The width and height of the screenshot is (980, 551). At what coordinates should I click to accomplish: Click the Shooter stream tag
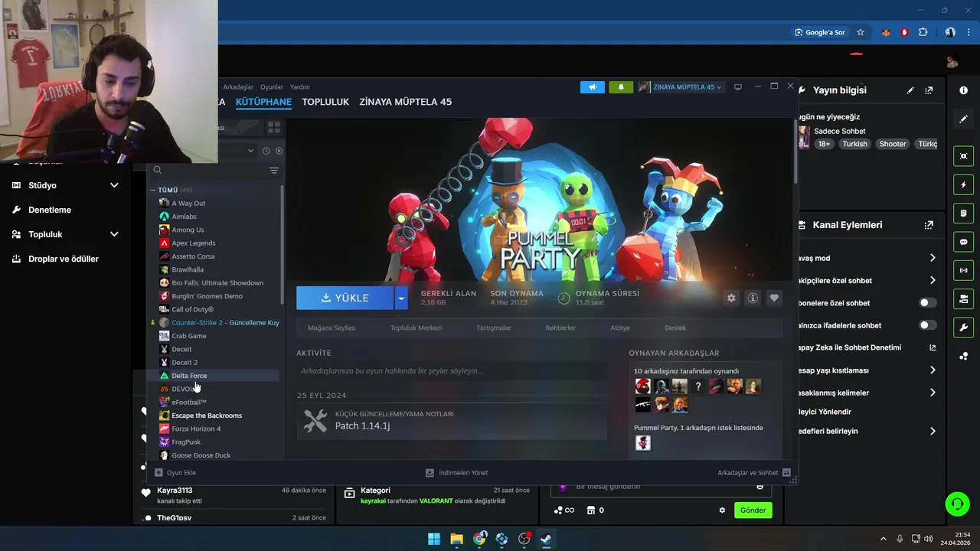click(893, 144)
